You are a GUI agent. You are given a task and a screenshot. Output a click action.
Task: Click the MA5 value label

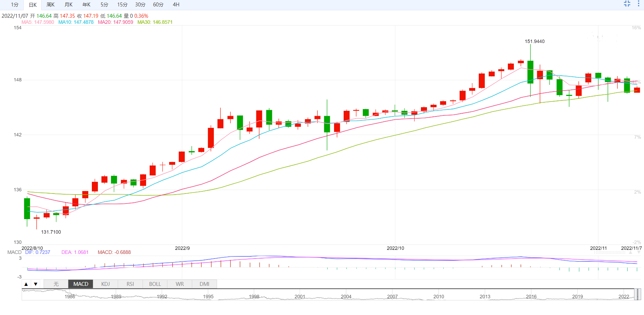[38, 22]
